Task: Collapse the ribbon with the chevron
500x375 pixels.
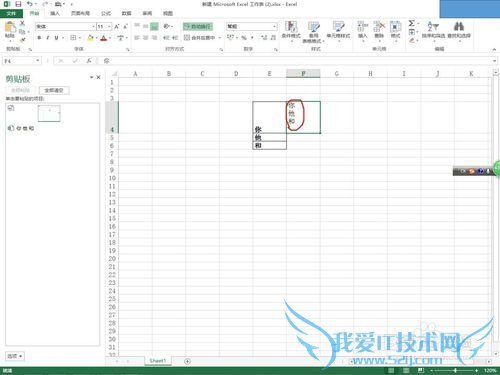Action: pos(494,49)
